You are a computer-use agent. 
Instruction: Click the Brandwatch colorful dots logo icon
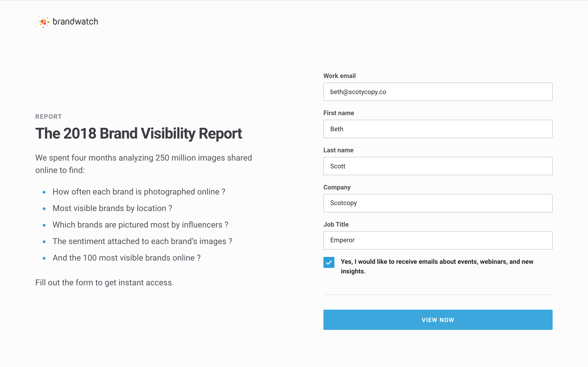click(x=43, y=22)
